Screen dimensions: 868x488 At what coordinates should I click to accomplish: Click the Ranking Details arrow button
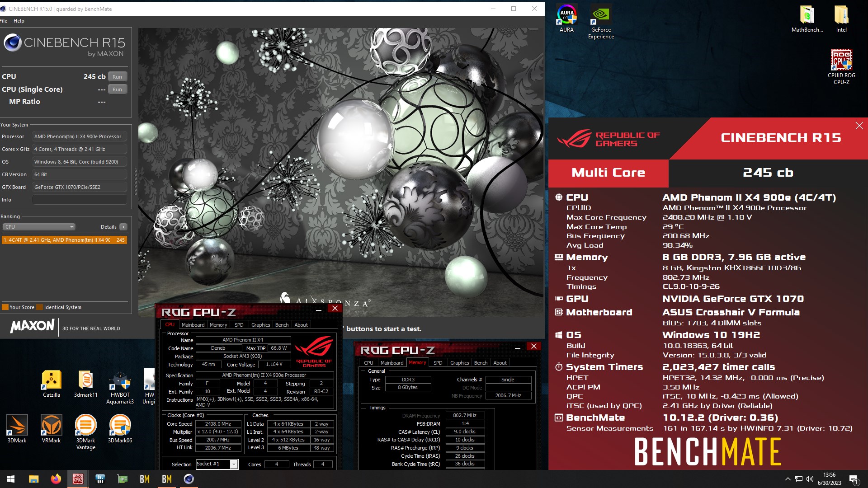(x=123, y=227)
